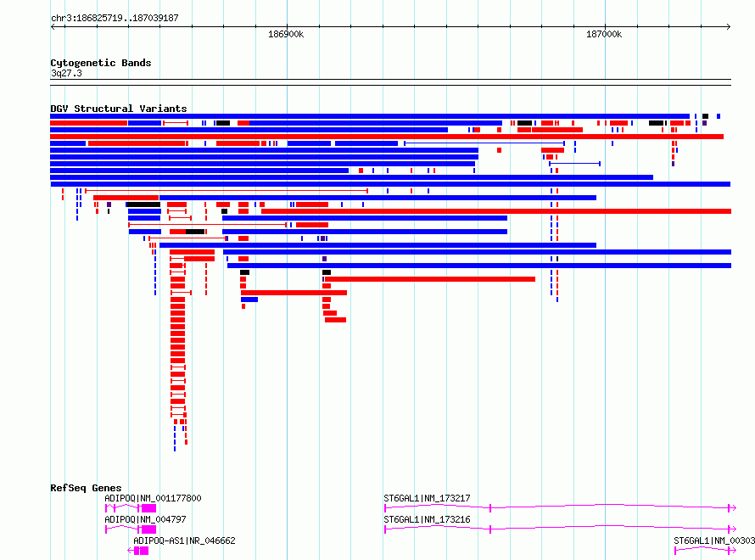Image resolution: width=755 pixels, height=560 pixels.
Task: Click the small black variant square in top row
Action: [x=706, y=116]
